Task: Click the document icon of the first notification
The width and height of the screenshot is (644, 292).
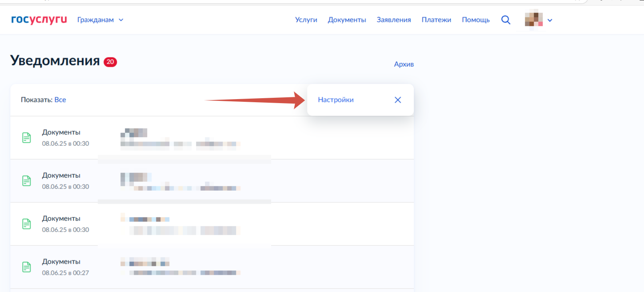Action: [27, 138]
